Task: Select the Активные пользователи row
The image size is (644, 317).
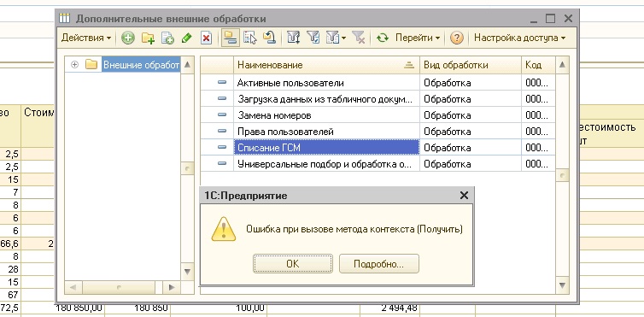Action: (378, 83)
